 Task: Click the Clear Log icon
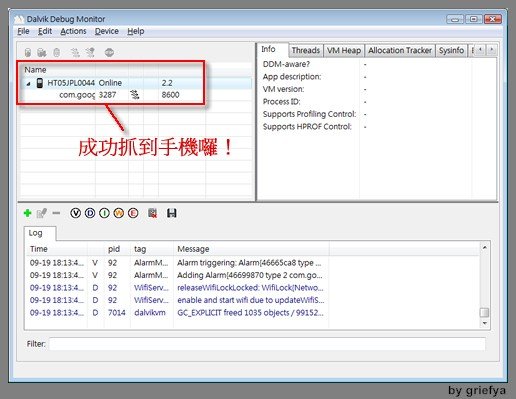coord(152,213)
